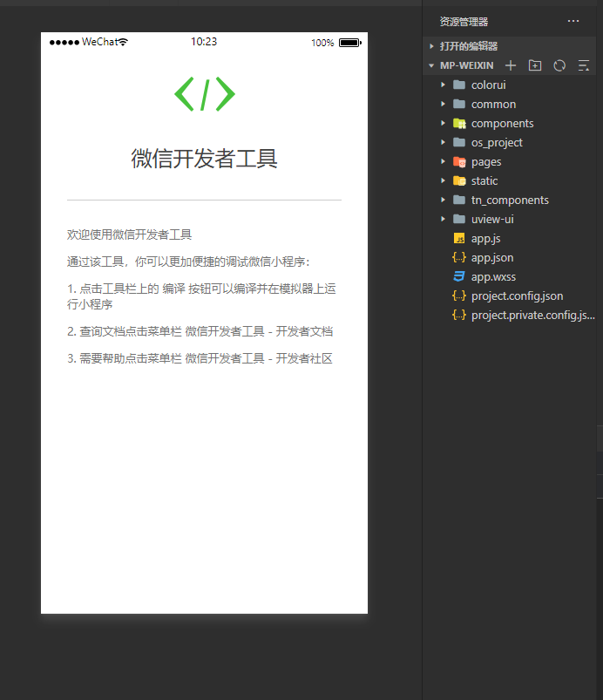This screenshot has height=700, width=603.
Task: Click the tn_components folder icon
Action: point(459,200)
